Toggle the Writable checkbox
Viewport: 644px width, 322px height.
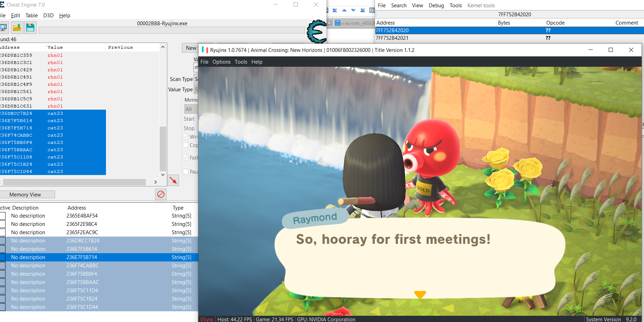click(x=186, y=137)
